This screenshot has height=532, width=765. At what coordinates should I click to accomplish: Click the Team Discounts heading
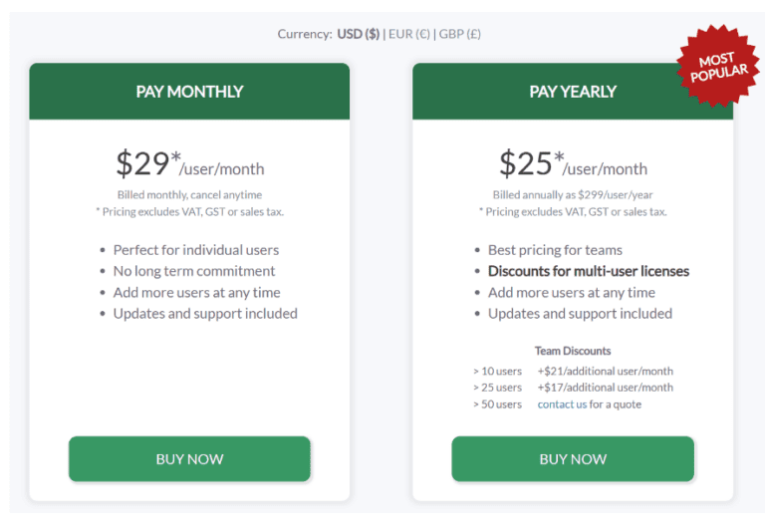[573, 351]
